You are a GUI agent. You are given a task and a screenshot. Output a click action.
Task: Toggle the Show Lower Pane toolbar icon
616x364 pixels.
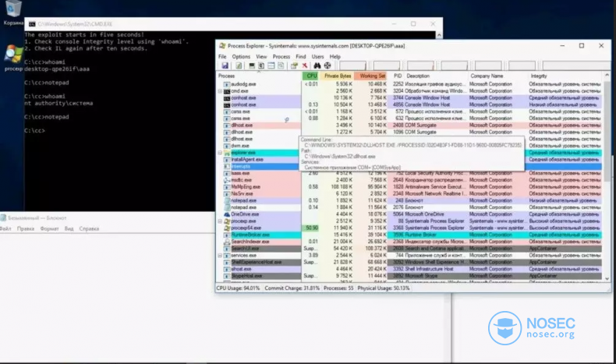click(271, 65)
